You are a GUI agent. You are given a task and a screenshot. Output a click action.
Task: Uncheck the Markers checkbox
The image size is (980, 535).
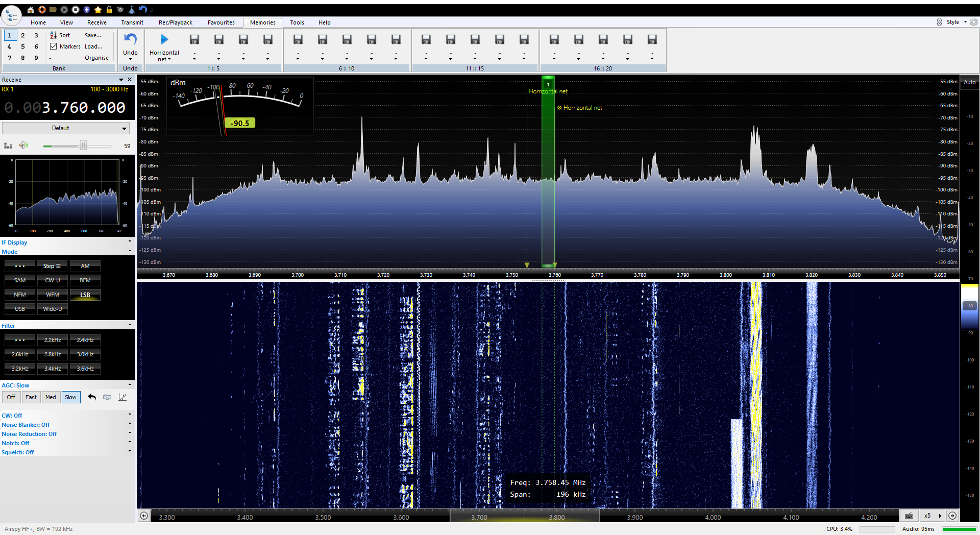point(54,46)
